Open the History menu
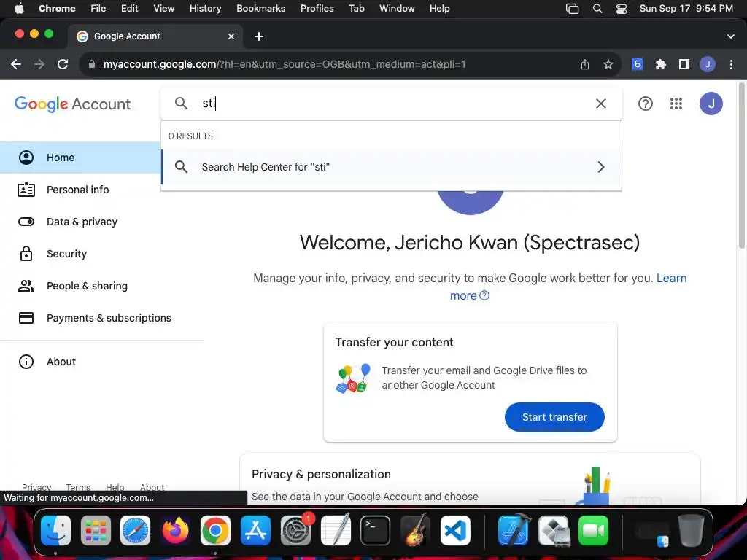747x560 pixels. (x=205, y=8)
